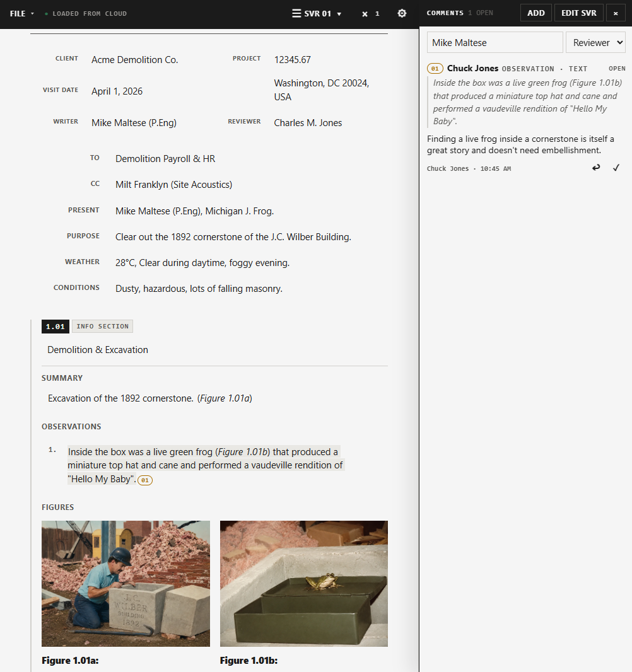Click the WEATHER value 28°C, Clear during daytime

click(202, 263)
